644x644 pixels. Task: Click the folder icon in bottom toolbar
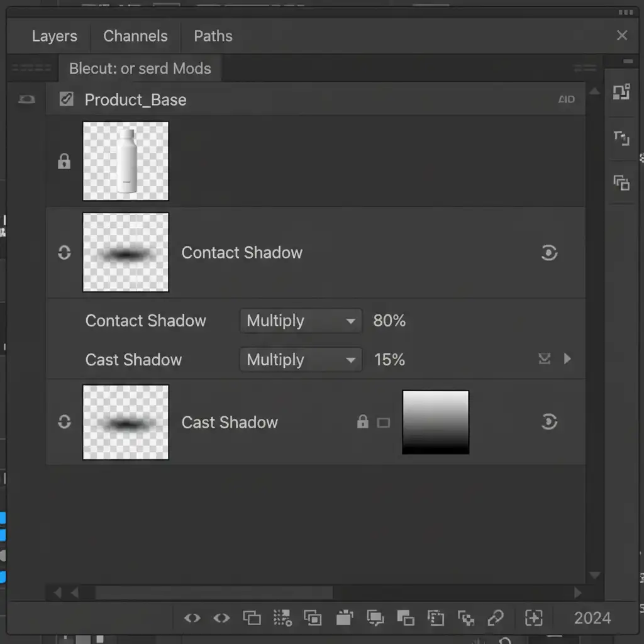(344, 618)
